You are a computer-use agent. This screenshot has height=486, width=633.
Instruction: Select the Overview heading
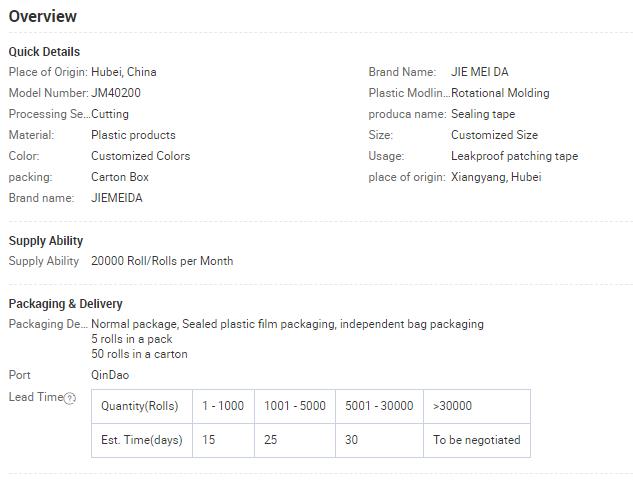[43, 17]
